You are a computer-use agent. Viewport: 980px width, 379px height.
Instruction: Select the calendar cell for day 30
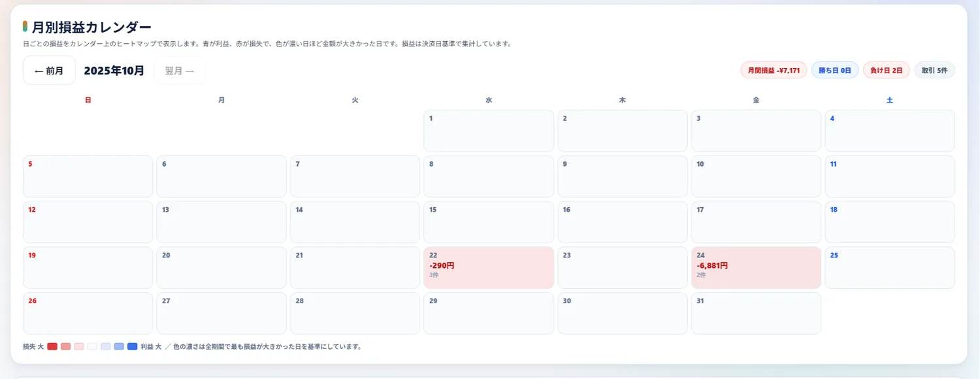point(623,314)
